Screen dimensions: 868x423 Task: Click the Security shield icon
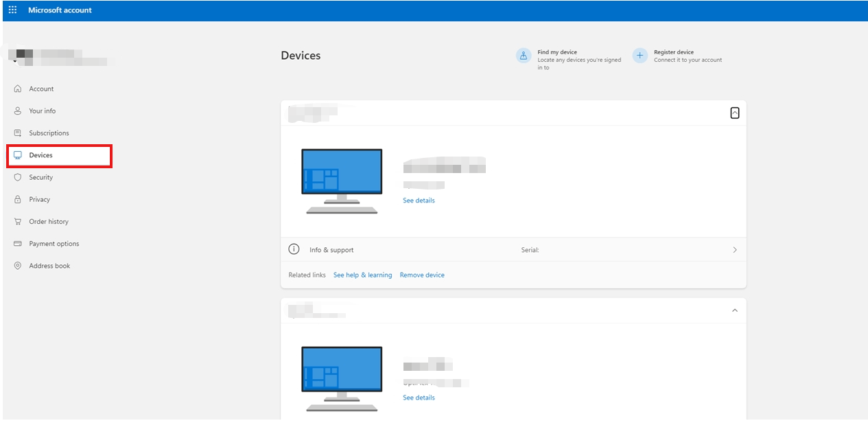(x=17, y=177)
